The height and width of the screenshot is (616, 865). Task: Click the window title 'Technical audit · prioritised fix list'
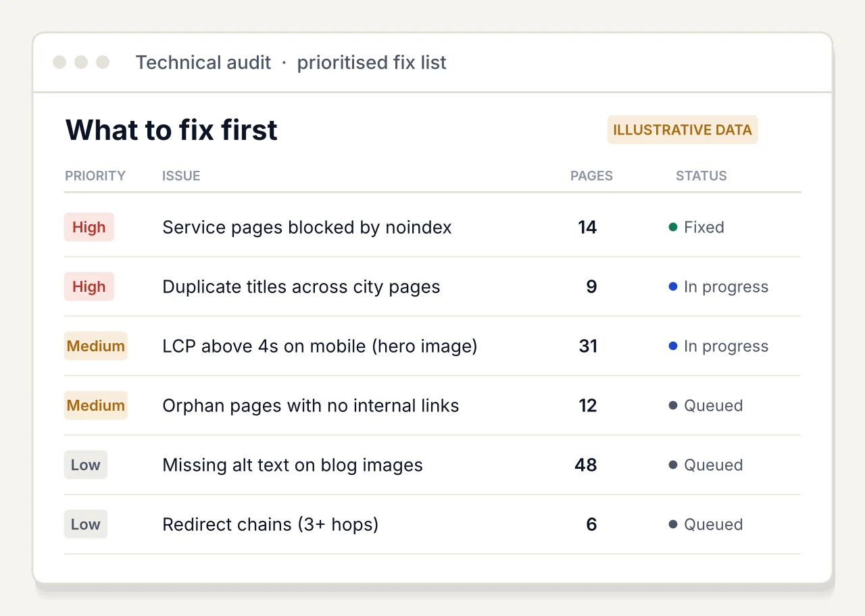pyautogui.click(x=291, y=63)
